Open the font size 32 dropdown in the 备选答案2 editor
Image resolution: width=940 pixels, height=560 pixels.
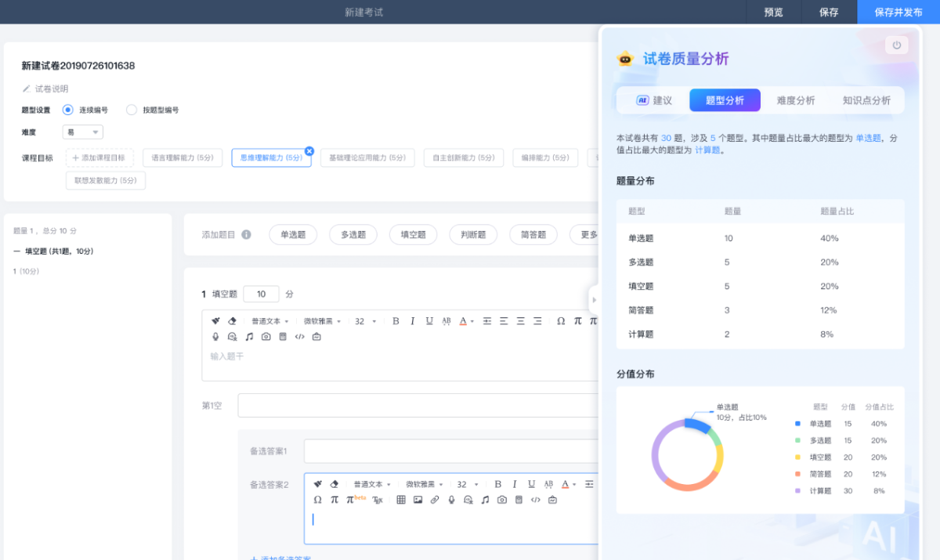tap(468, 484)
